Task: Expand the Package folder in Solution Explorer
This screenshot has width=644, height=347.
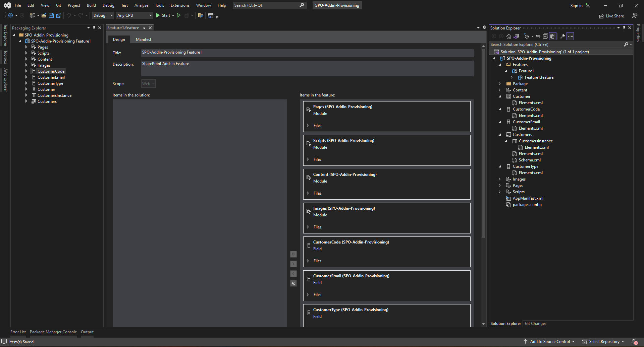Action: pos(500,84)
